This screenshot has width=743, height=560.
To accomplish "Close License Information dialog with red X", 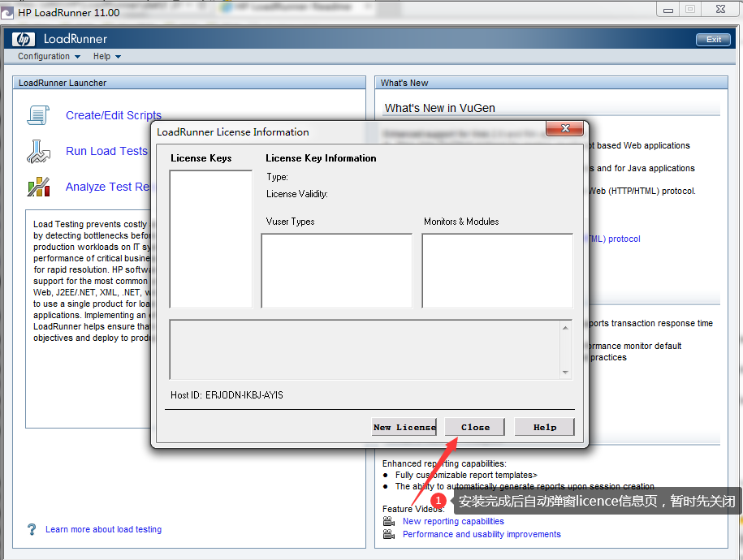I will 565,128.
